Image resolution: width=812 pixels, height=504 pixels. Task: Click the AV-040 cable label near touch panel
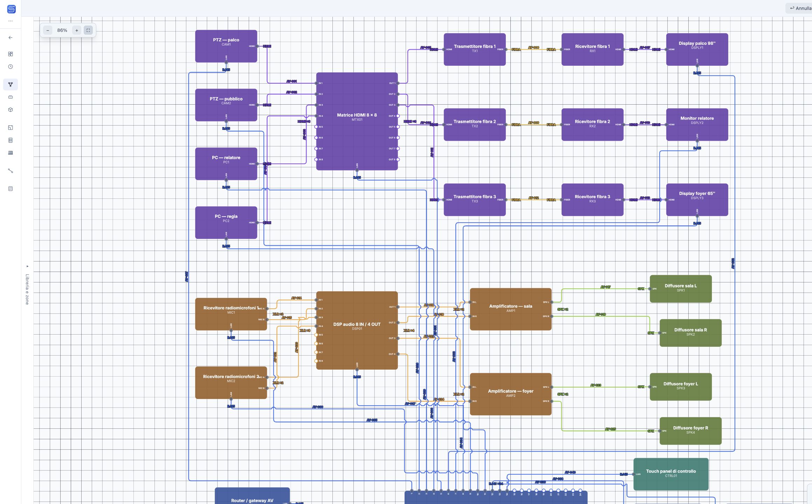(570, 472)
